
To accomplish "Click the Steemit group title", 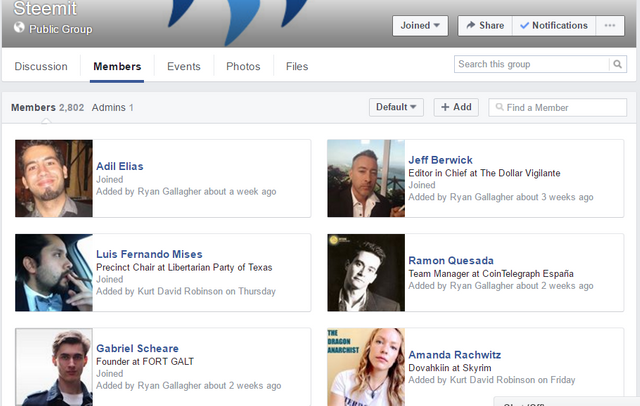I will point(45,8).
